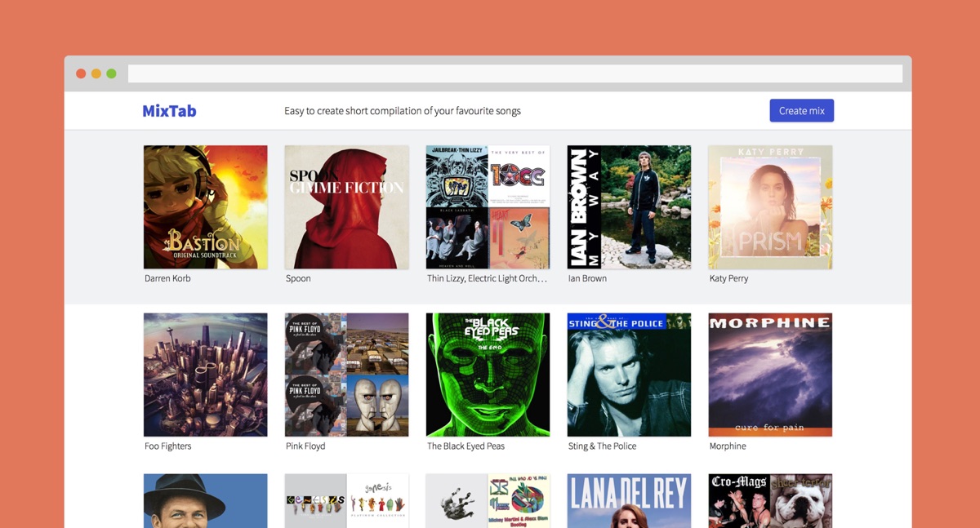980x528 pixels.
Task: Click the Thin Lizzy, Electric Light Orch label
Action: [x=488, y=278]
